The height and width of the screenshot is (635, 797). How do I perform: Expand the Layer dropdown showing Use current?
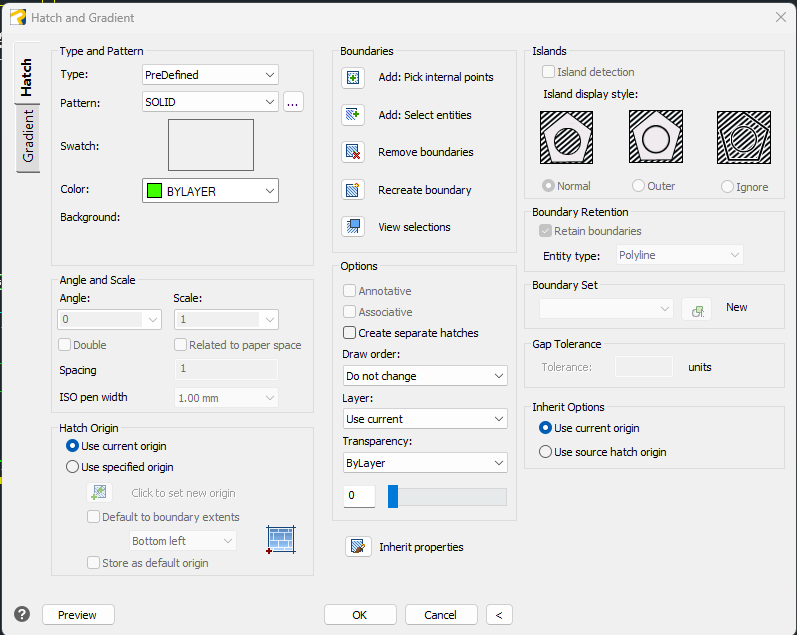(x=424, y=419)
